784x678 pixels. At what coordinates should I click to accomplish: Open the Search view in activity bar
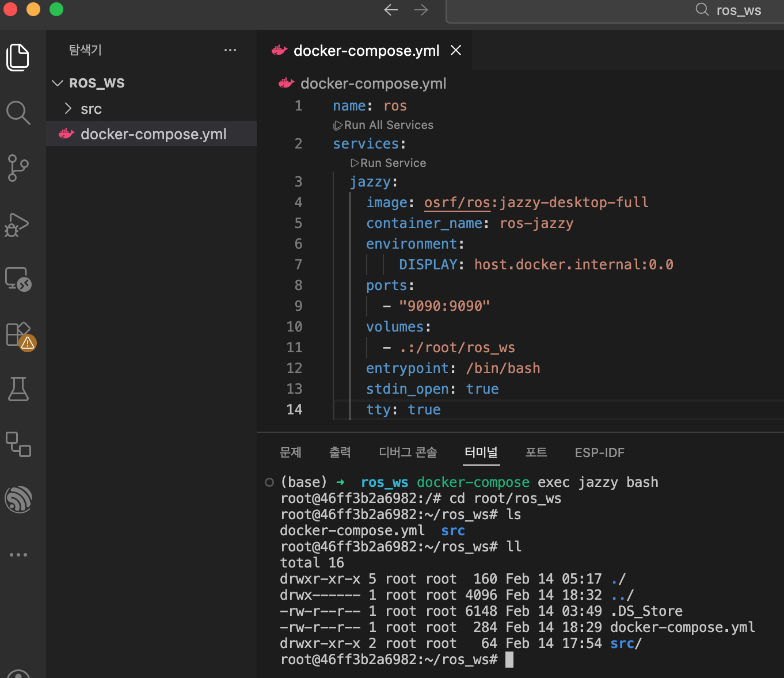[x=18, y=112]
